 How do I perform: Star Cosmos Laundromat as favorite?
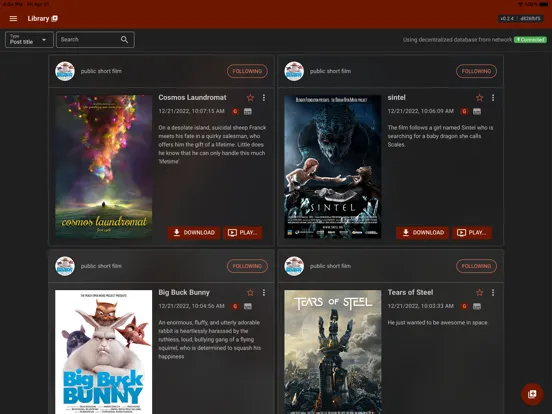[x=250, y=98]
